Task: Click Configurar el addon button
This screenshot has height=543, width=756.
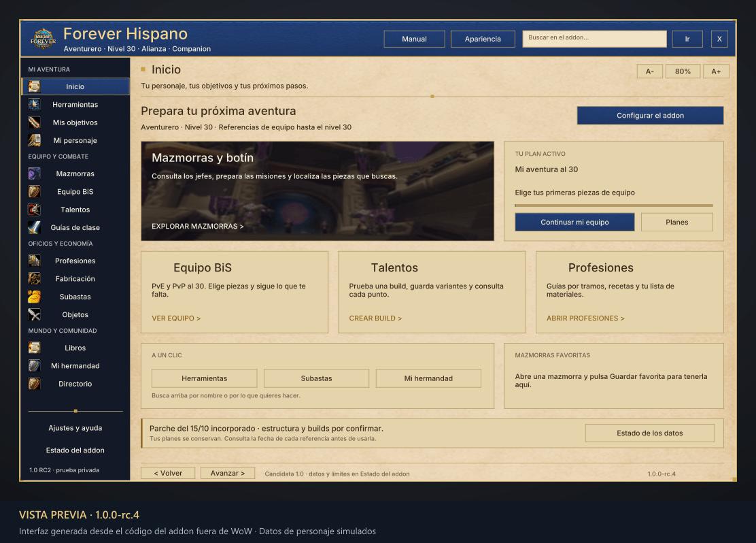Action: pos(650,116)
